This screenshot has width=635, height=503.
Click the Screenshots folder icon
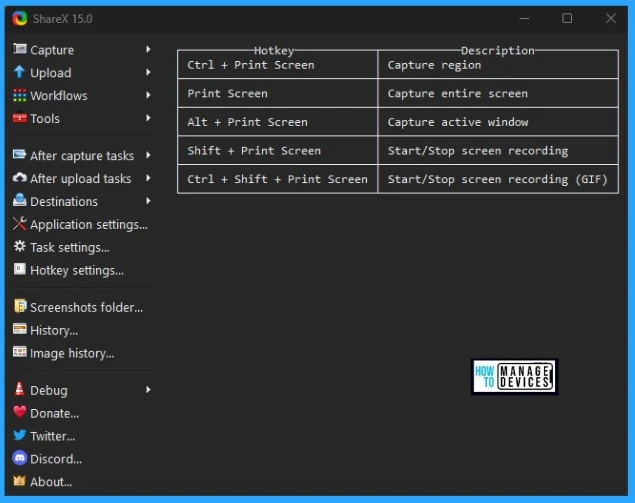coord(20,306)
